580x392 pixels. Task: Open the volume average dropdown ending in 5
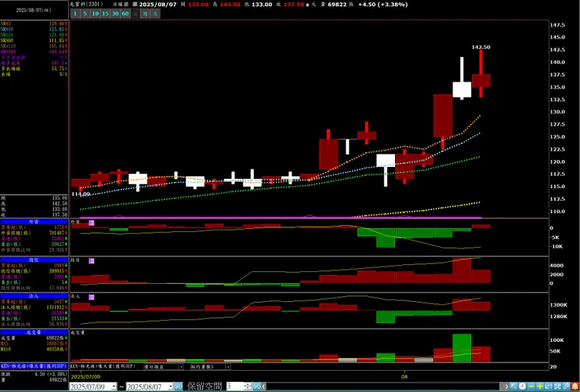click(x=228, y=366)
